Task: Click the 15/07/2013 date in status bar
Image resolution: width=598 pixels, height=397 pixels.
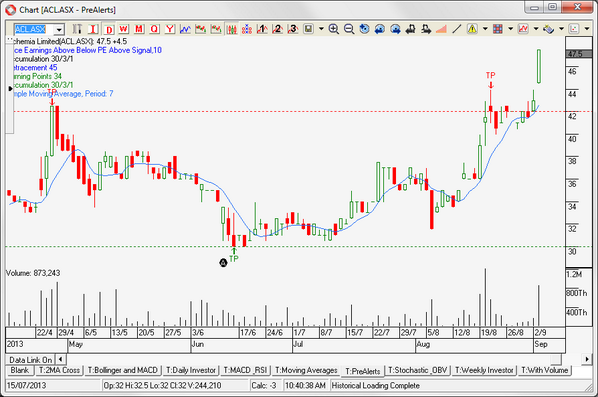Action: click(26, 386)
